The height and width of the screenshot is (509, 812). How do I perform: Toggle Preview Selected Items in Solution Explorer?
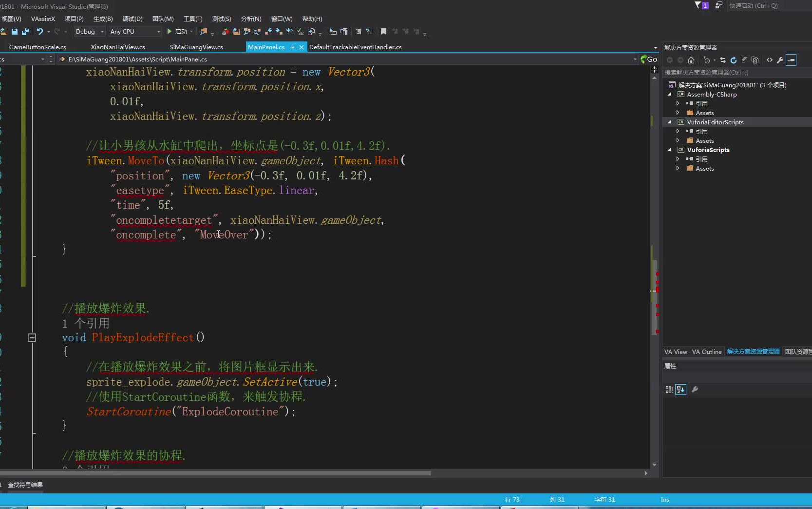click(x=792, y=60)
